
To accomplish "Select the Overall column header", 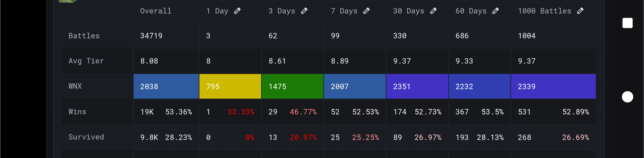I will [x=155, y=11].
